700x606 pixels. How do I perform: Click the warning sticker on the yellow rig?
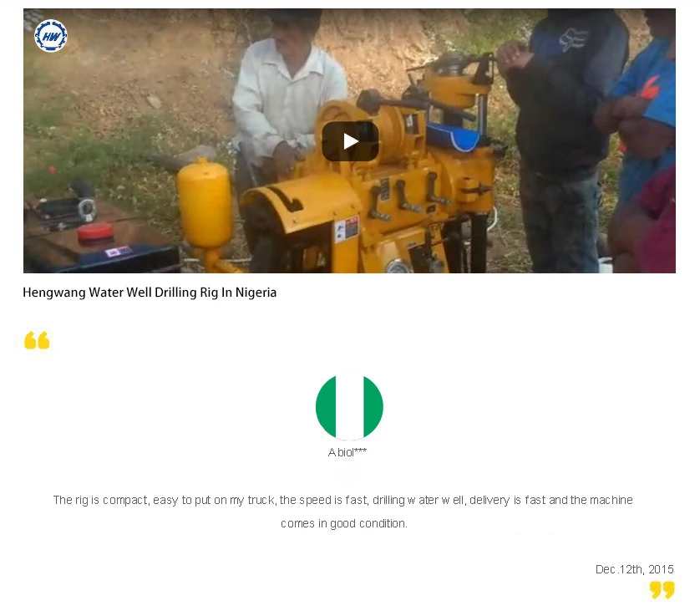click(x=347, y=228)
